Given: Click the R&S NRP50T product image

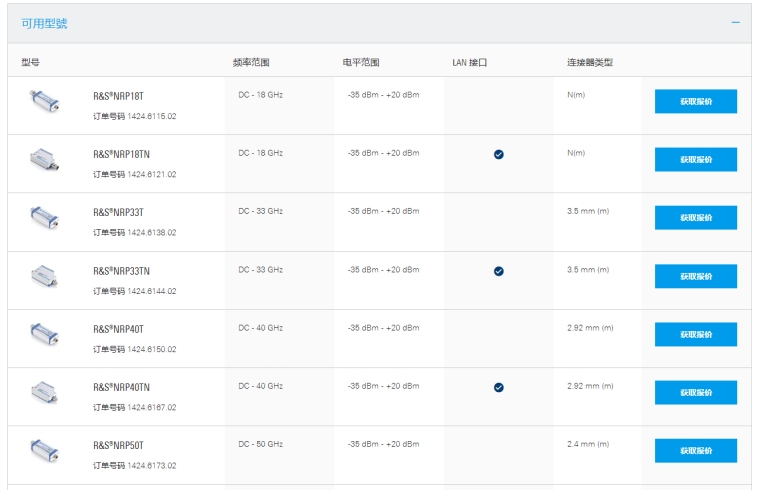Looking at the screenshot, I should point(45,449).
